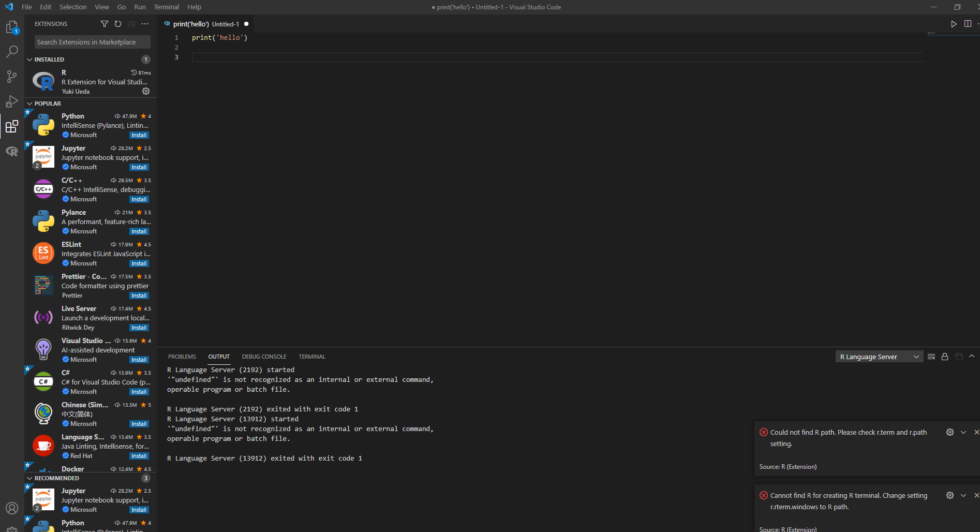Install the Prettier extension
The height and width of the screenshot is (532, 980).
coord(139,295)
